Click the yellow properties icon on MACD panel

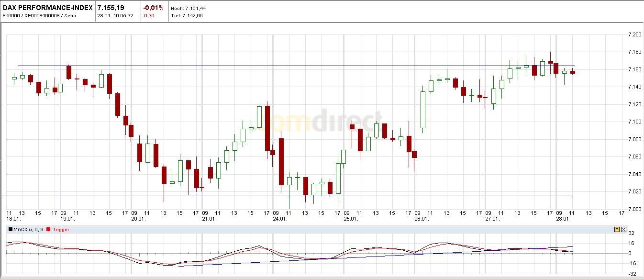click(617, 229)
